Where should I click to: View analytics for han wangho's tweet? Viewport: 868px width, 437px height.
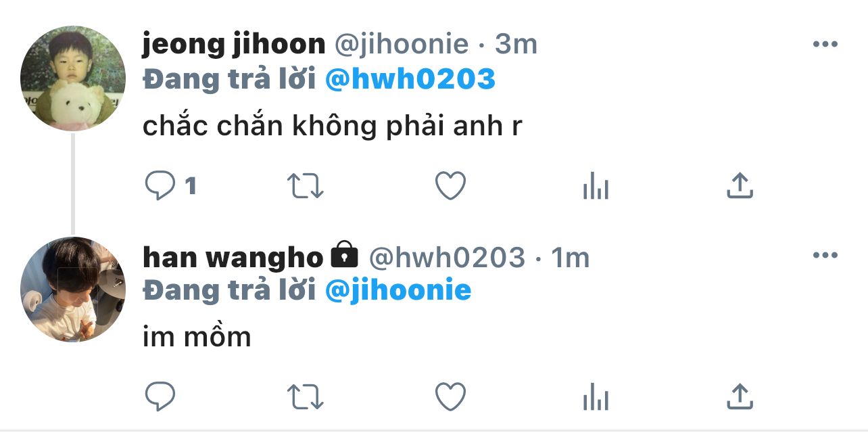596,396
